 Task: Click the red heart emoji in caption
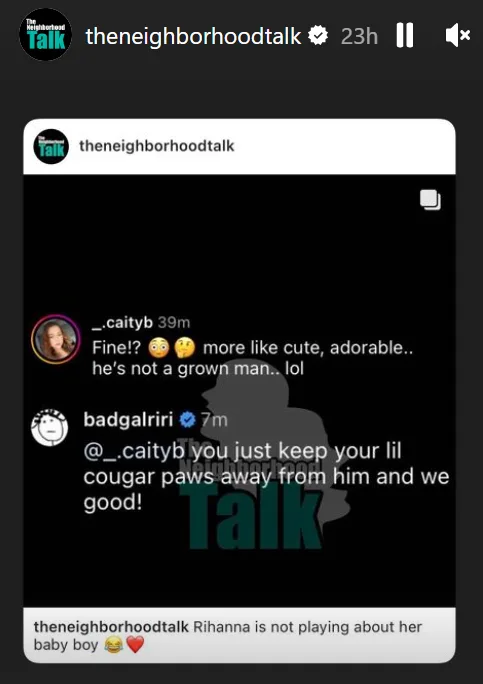(x=135, y=645)
